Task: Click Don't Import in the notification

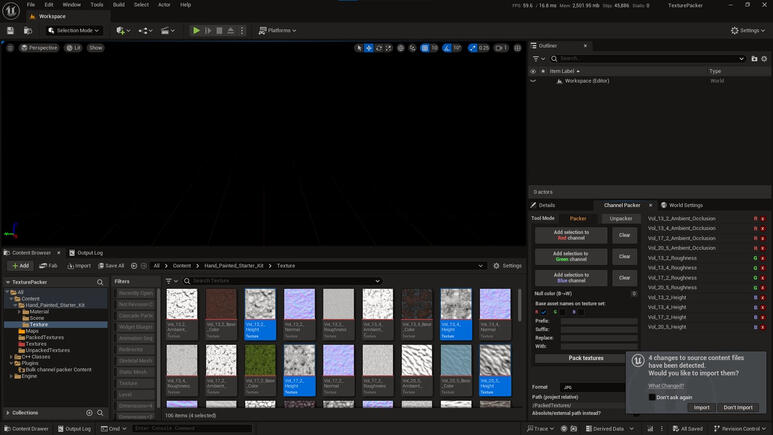Action: click(738, 407)
